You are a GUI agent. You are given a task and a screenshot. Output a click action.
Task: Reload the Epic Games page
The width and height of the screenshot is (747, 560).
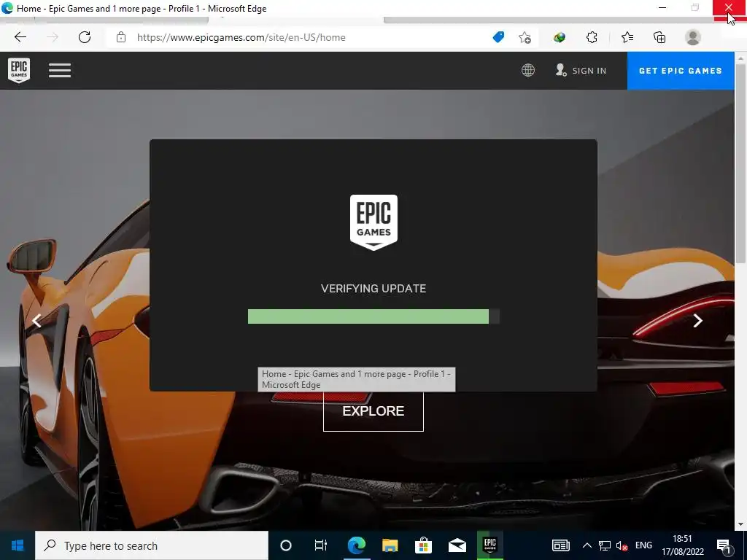[85, 37]
